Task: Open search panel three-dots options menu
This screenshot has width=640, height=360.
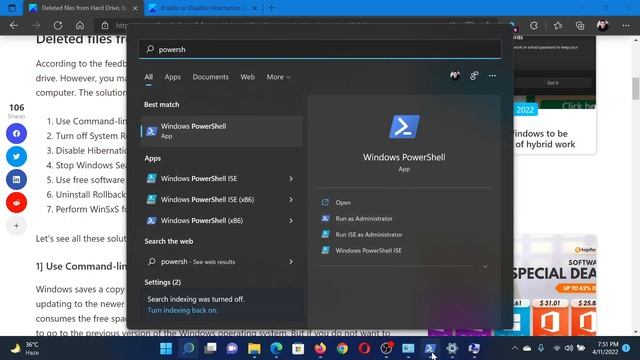Action: pos(492,76)
